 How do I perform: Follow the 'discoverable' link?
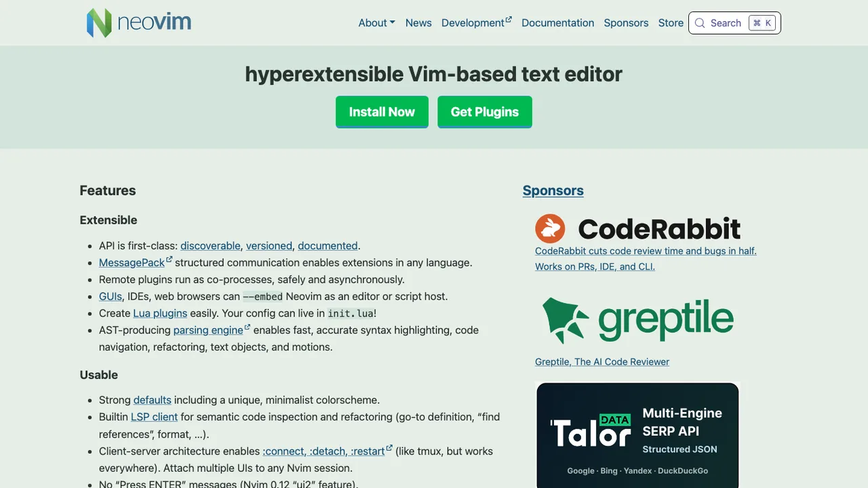[x=210, y=245]
